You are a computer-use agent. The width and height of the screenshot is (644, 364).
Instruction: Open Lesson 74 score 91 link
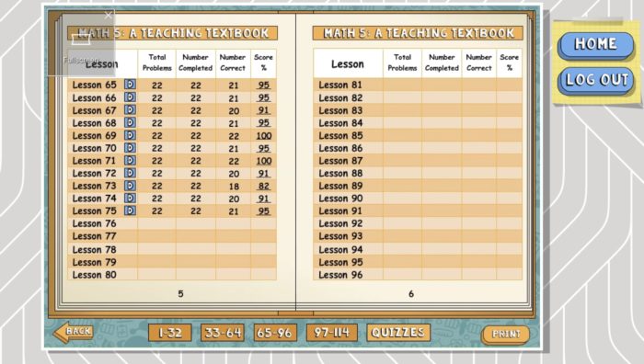(263, 199)
